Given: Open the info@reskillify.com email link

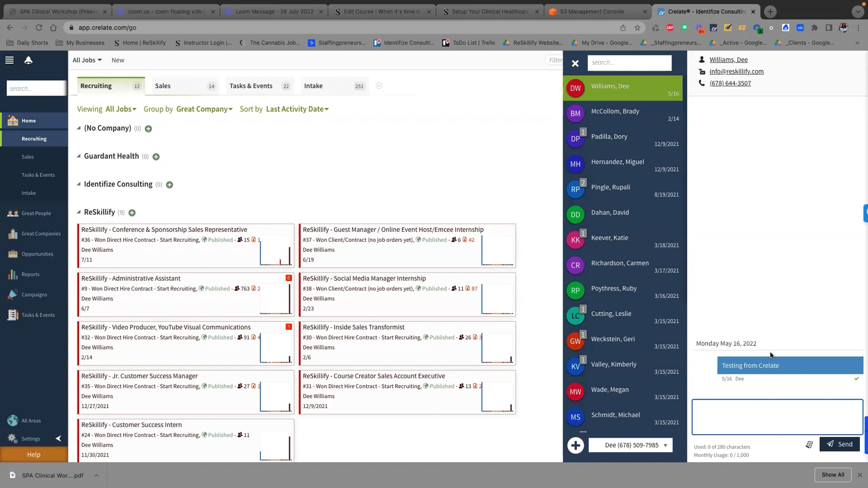Looking at the screenshot, I should tap(736, 72).
